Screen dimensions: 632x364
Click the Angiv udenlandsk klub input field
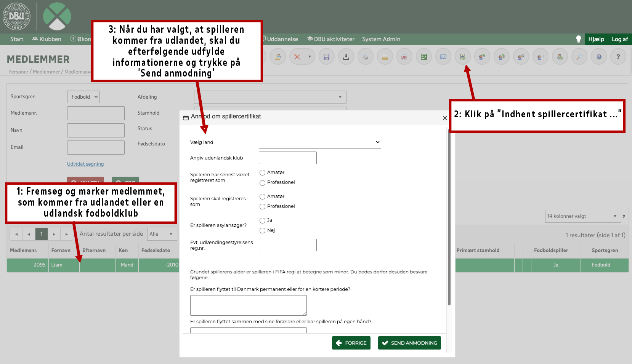287,158
